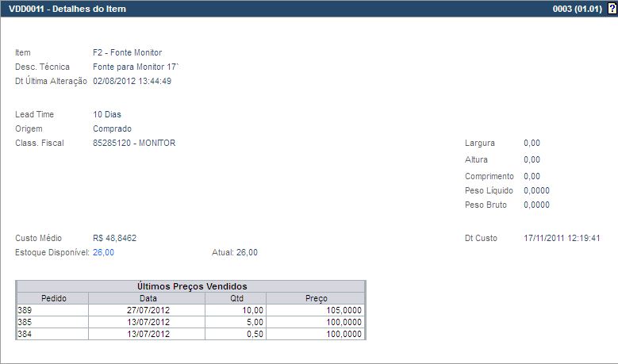The height and width of the screenshot is (364, 618).
Task: Click the Lead Time value 10 Dias
Action: (107, 114)
